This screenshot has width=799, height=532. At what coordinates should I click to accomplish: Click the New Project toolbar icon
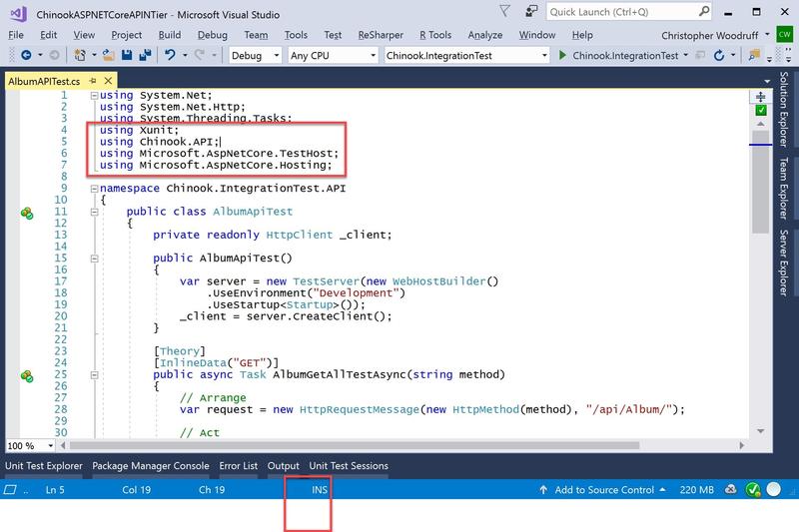tap(80, 55)
